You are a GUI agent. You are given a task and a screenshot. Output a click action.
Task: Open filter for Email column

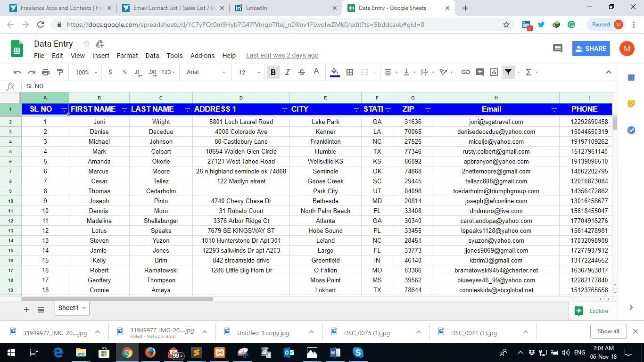(554, 109)
